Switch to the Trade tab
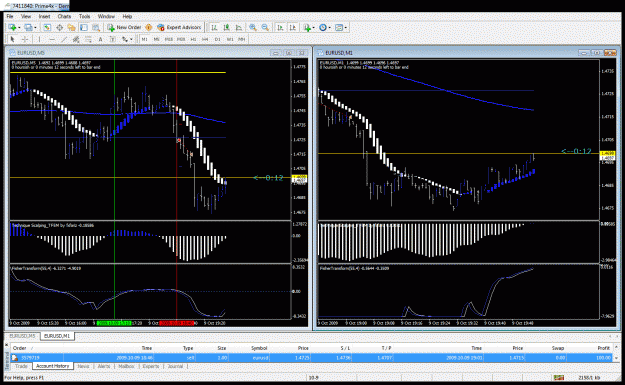 coord(22,366)
